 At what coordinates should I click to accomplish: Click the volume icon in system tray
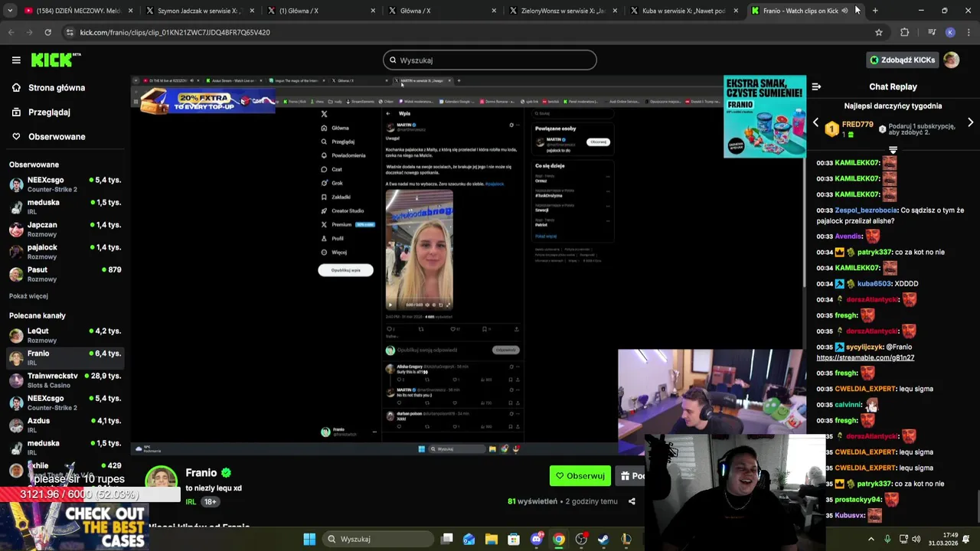(916, 539)
